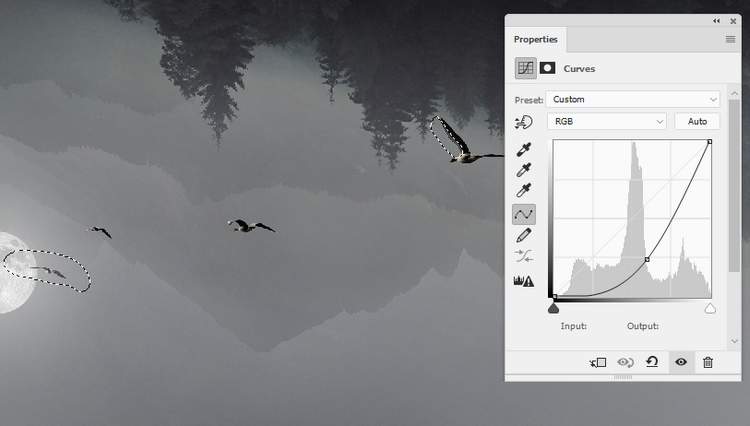The width and height of the screenshot is (750, 426).
Task: Toggle clip adjustment to layer below
Action: coord(598,362)
